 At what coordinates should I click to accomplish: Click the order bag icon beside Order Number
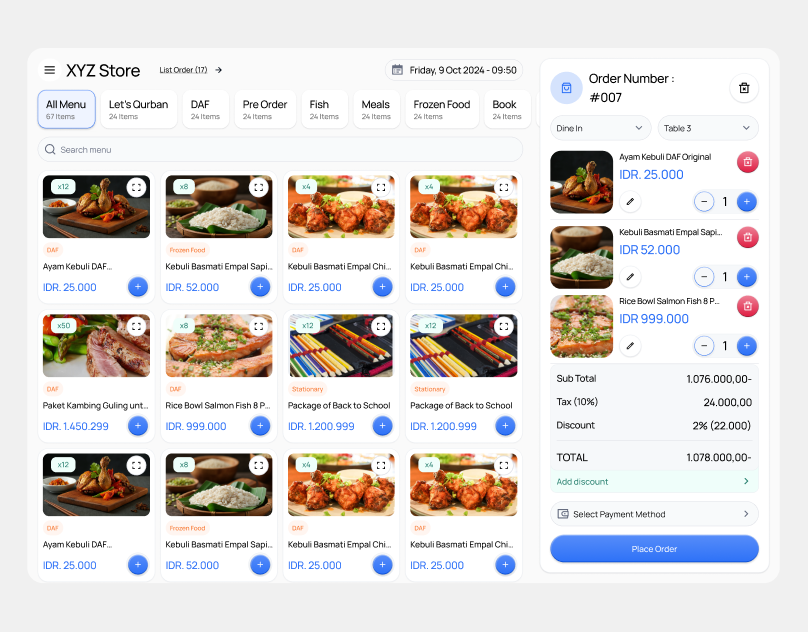(566, 88)
